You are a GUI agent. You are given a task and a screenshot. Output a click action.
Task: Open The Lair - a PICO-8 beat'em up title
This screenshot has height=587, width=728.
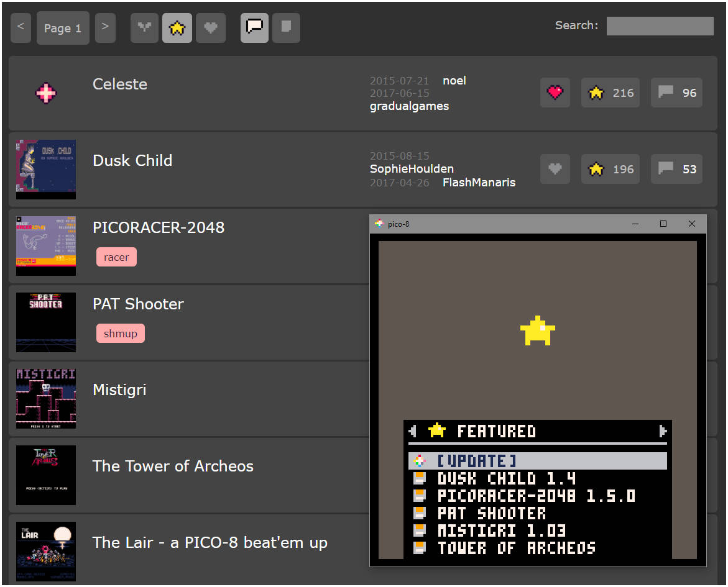tap(210, 542)
